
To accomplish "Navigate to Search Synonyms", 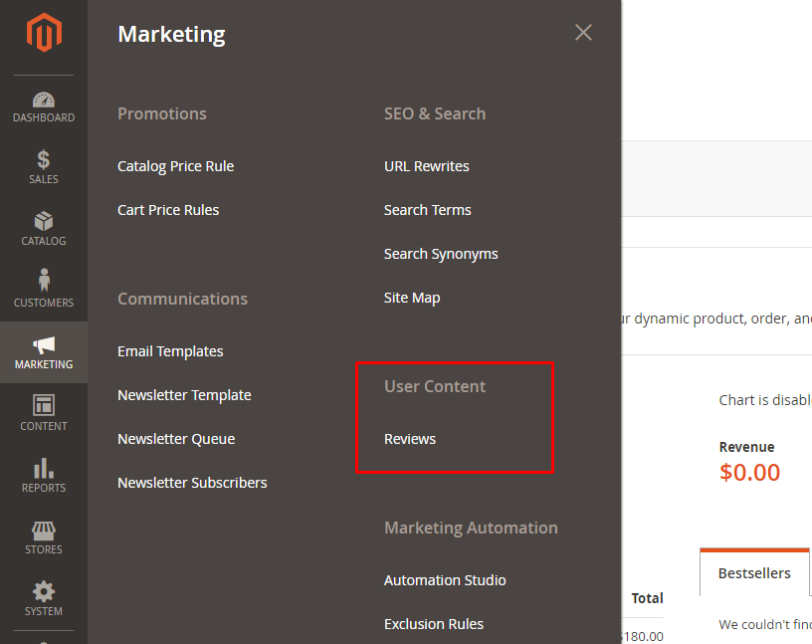I will pyautogui.click(x=441, y=254).
